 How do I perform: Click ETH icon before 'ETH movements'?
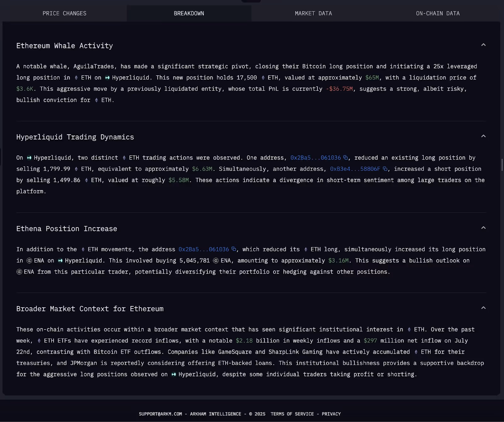tap(83, 249)
